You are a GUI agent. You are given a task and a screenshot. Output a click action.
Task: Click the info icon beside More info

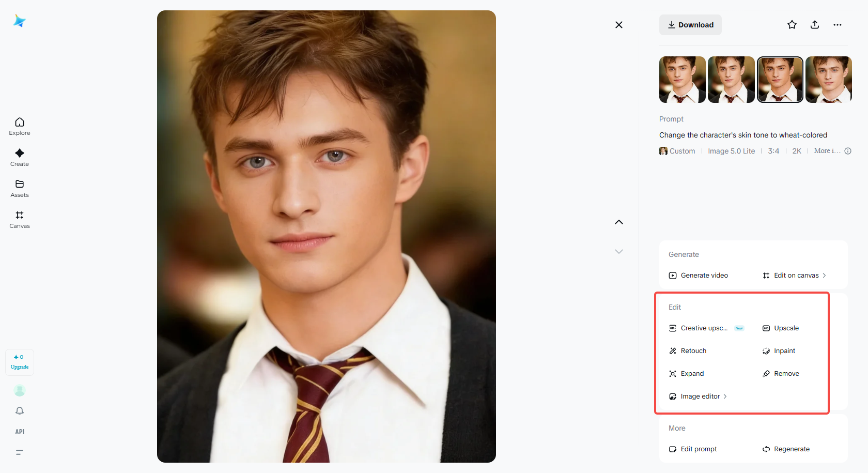(x=848, y=151)
